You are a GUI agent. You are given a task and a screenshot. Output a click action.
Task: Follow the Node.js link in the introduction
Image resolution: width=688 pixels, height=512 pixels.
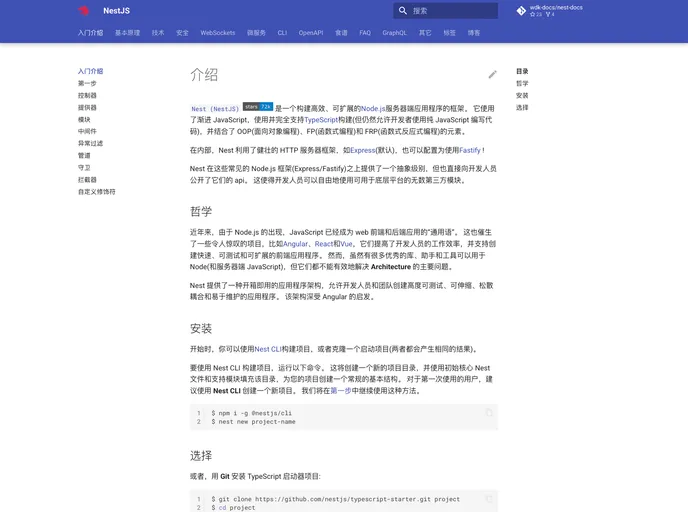(x=373, y=108)
